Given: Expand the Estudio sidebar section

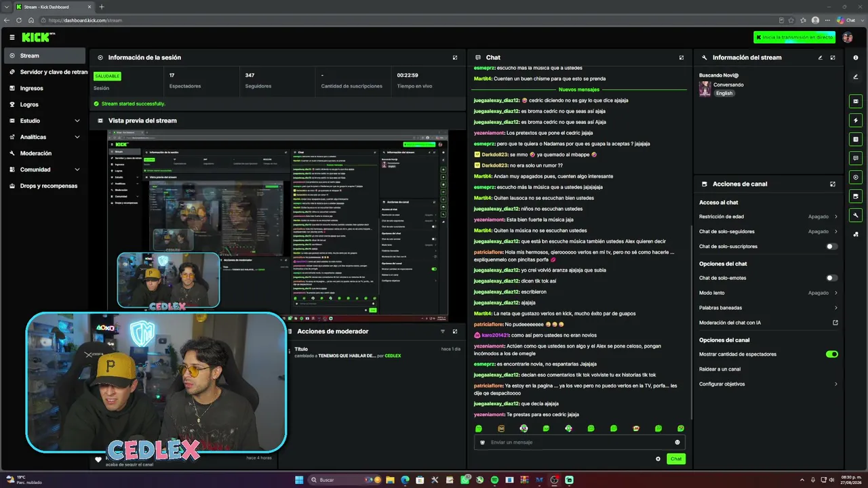Looking at the screenshot, I should click(46, 121).
